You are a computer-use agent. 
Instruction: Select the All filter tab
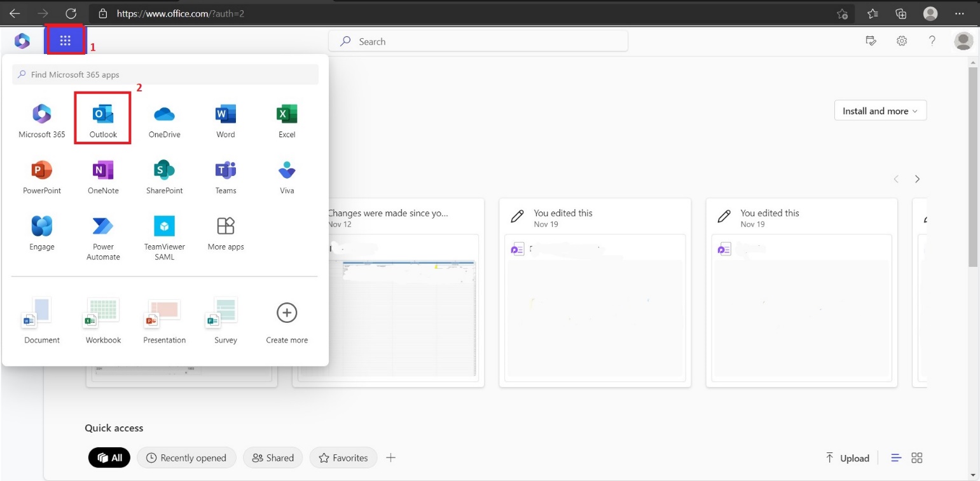tap(109, 457)
